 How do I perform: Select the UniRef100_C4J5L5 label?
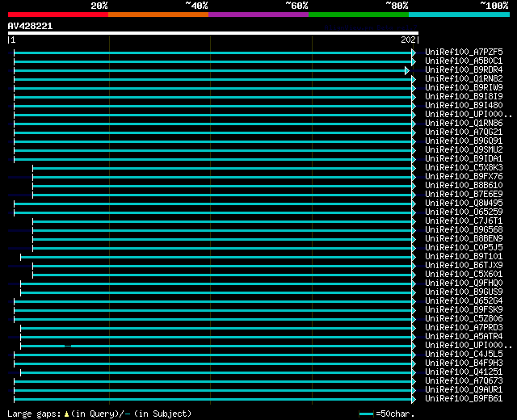(464, 355)
